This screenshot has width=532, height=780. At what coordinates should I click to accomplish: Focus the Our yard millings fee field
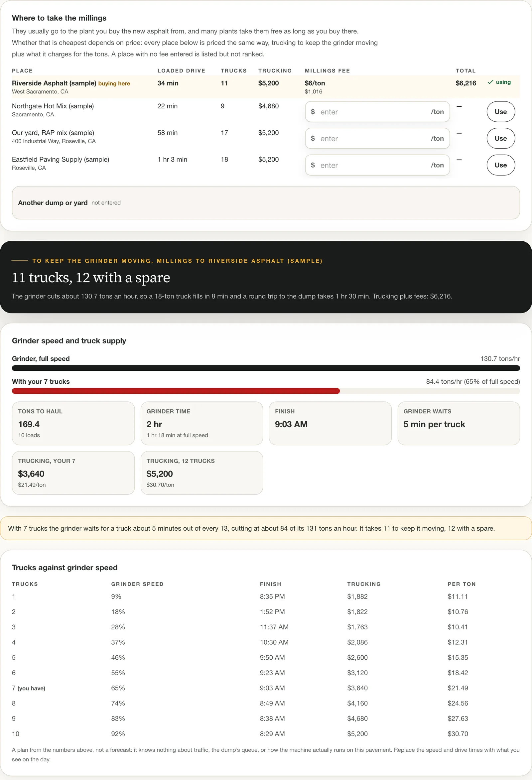tap(377, 138)
